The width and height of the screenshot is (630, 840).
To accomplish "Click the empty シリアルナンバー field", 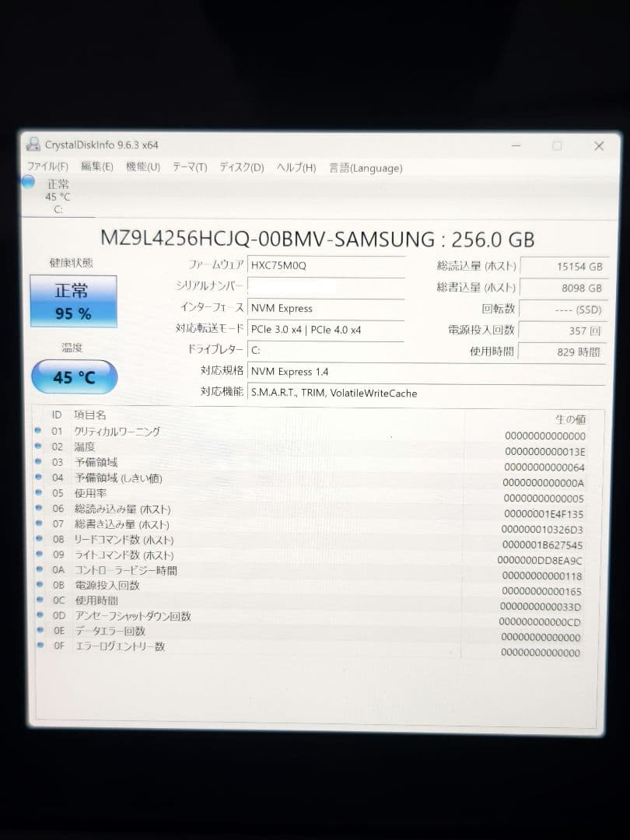I will point(326,286).
